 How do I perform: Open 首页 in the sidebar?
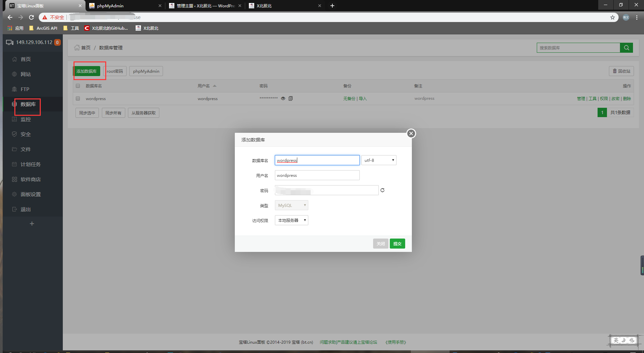point(26,59)
